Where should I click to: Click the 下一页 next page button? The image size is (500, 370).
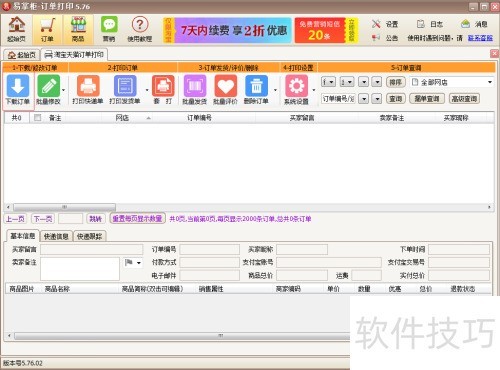point(43,219)
